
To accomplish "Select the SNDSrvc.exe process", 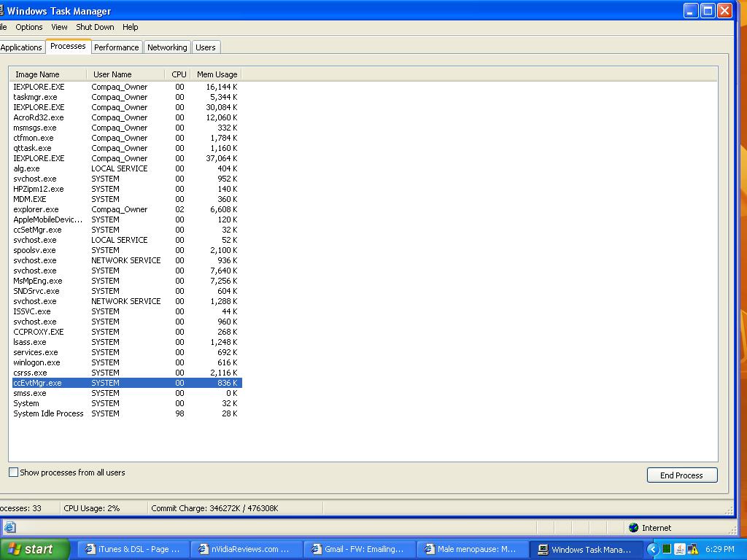I will point(127,291).
